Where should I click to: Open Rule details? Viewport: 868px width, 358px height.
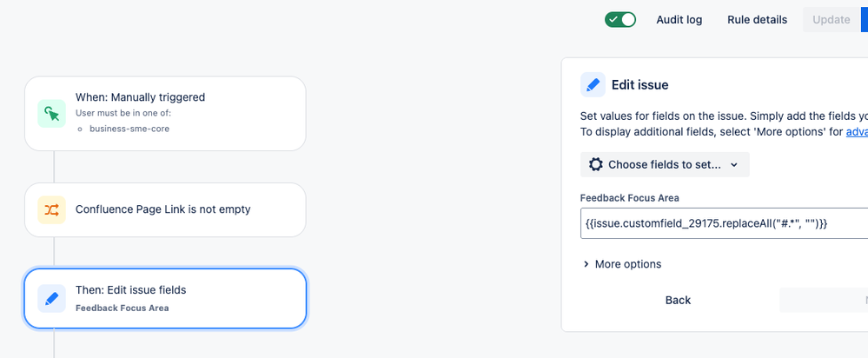pyautogui.click(x=757, y=19)
